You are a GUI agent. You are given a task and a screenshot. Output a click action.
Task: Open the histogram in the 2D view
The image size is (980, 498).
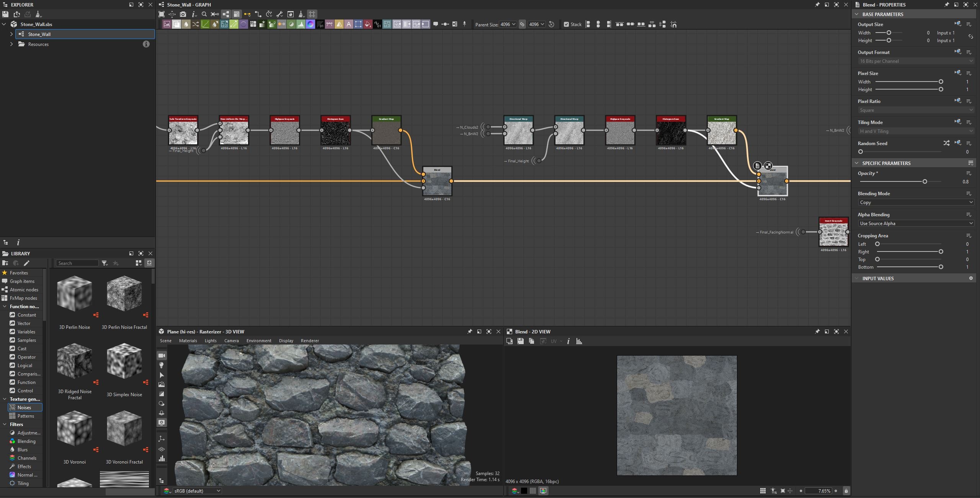579,341
